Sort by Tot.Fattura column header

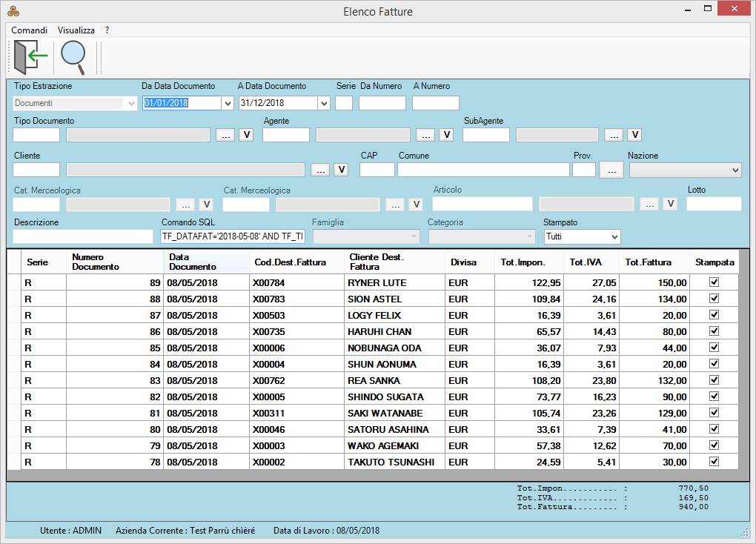point(649,262)
